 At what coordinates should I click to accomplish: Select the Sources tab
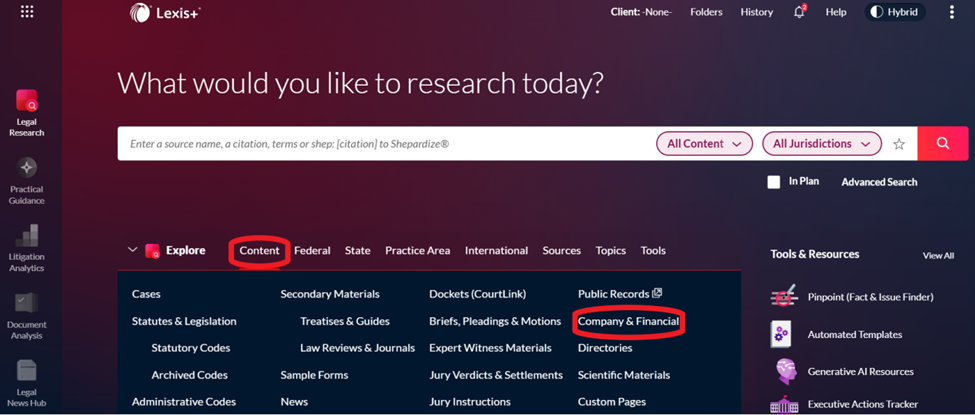pyautogui.click(x=561, y=251)
